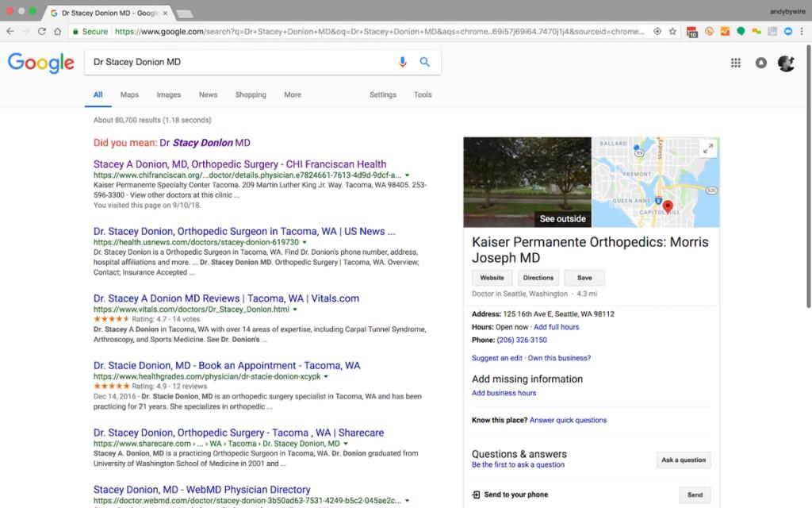This screenshot has height=508, width=812.
Task: Switch to the Shopping tab
Action: [x=251, y=95]
